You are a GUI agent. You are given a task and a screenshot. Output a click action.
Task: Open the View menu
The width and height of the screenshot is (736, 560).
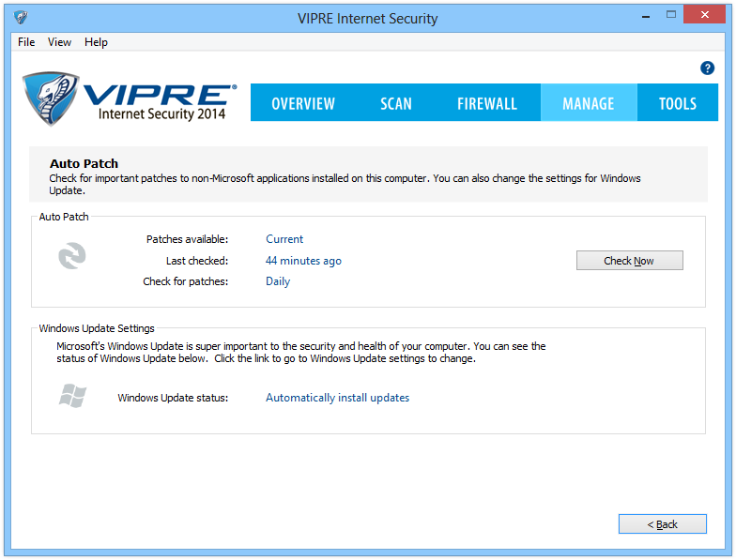tap(59, 42)
